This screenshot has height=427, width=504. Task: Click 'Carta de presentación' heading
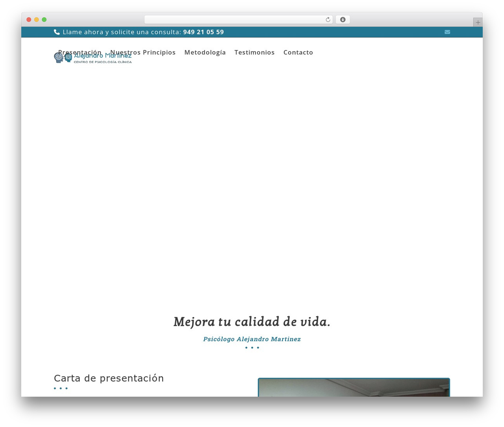109,378
